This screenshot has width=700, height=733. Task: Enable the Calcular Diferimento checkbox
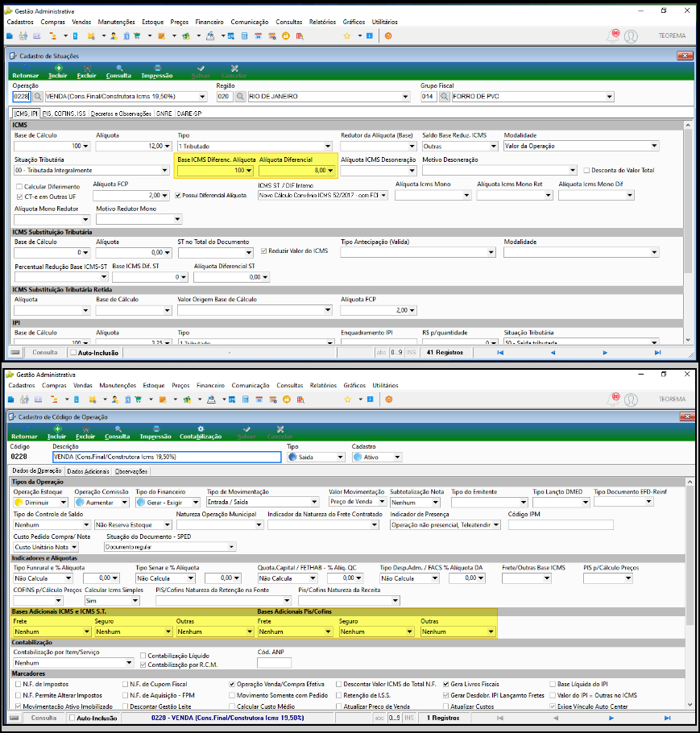pos(19,187)
